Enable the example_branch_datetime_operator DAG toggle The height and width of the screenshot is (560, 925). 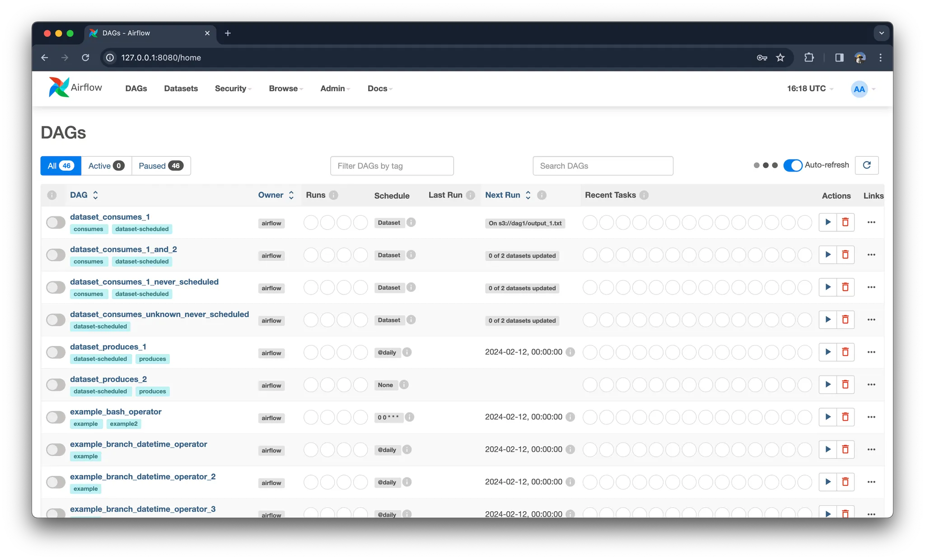click(x=56, y=449)
